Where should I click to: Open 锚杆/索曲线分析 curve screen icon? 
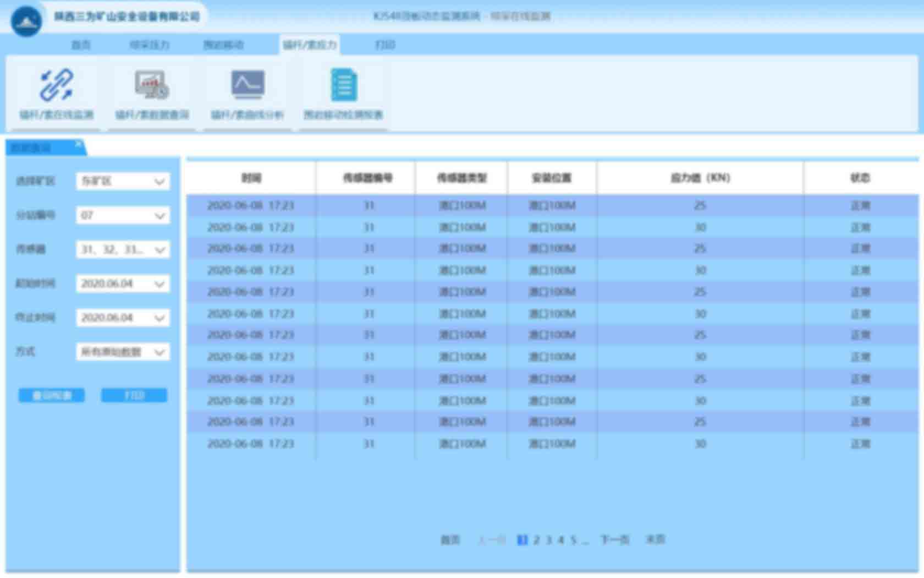tap(248, 84)
